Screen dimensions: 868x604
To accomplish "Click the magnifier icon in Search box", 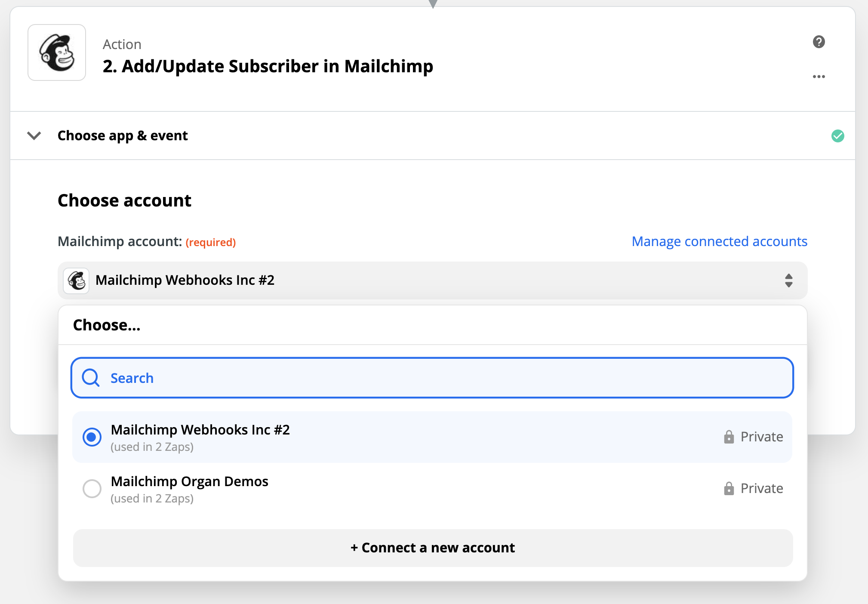I will coord(91,378).
